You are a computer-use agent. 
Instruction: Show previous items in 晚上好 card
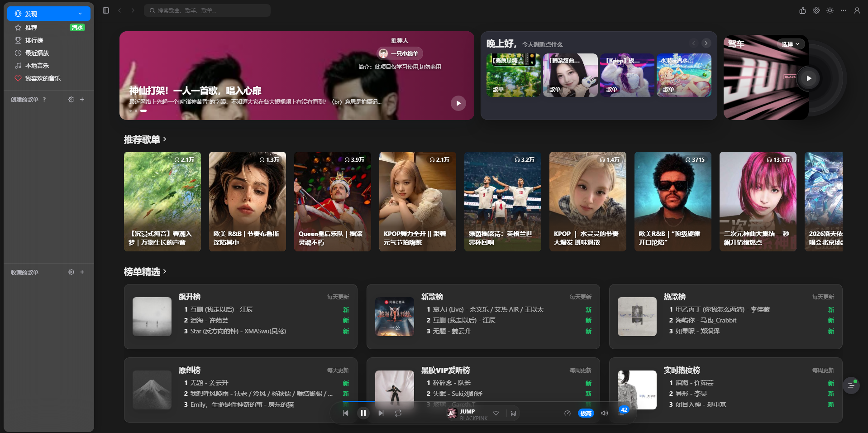coord(693,43)
